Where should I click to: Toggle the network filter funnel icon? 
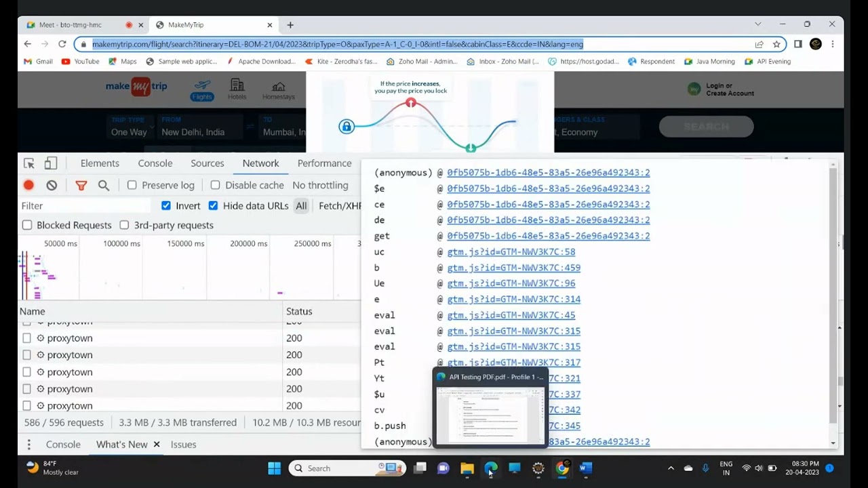tap(81, 185)
